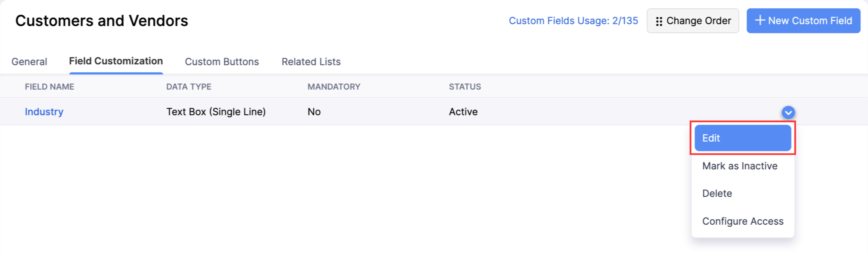
Task: Click the drag handle icon on Change Order
Action: click(658, 21)
